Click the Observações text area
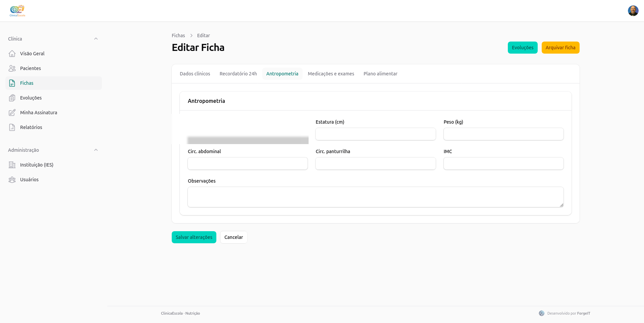The height and width of the screenshot is (323, 644). click(376, 197)
